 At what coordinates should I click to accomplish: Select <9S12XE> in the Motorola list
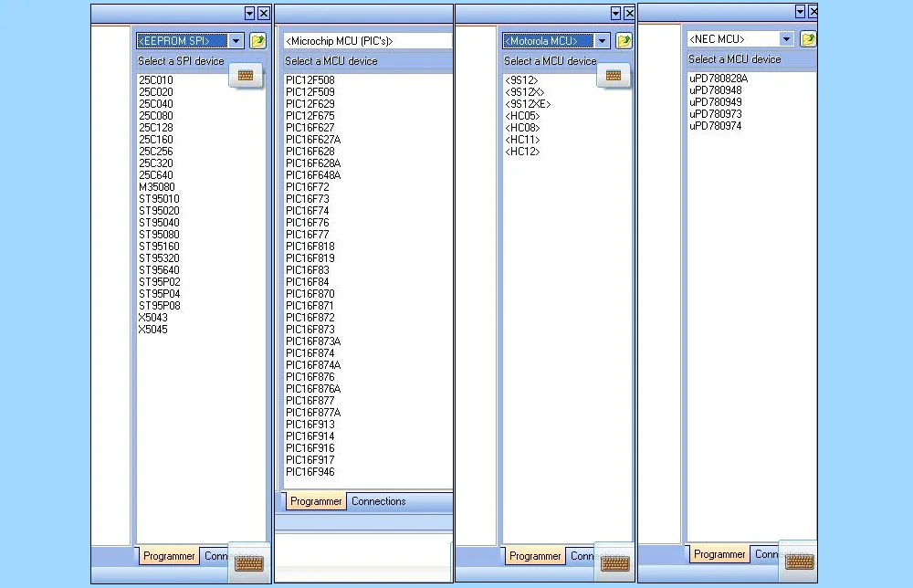pos(528,104)
